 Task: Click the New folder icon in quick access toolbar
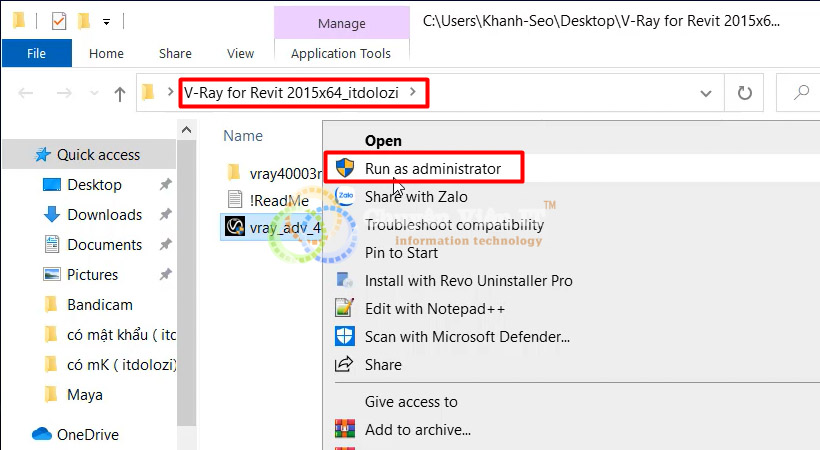tap(84, 21)
